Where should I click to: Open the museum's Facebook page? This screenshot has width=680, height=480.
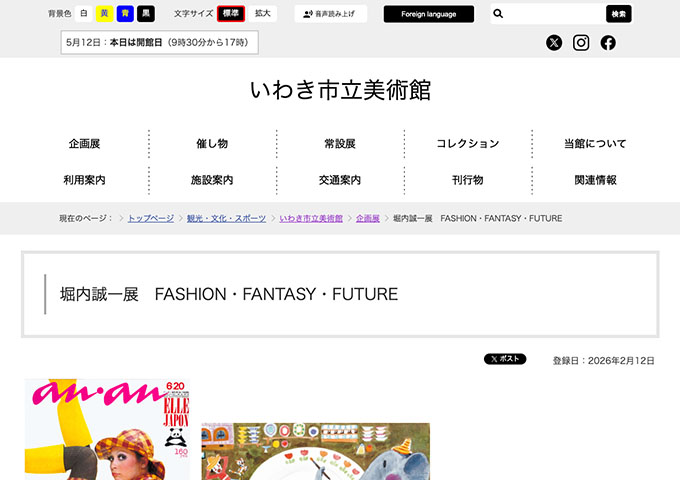608,42
